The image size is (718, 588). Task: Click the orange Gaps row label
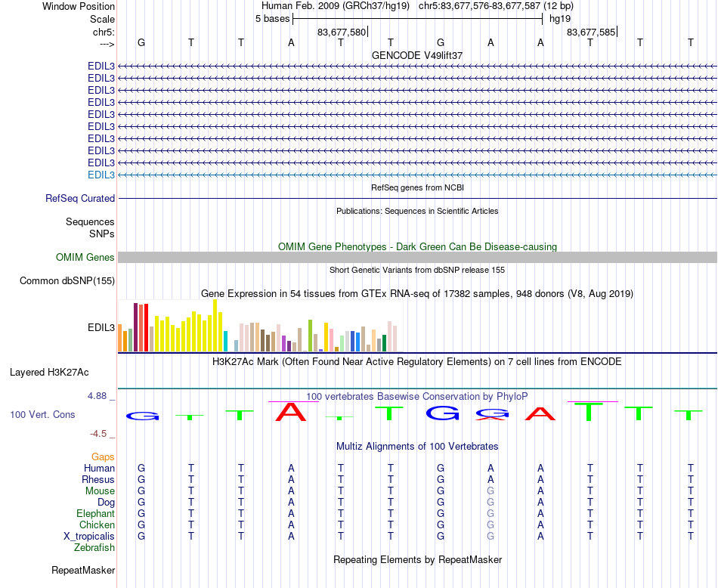point(103,456)
